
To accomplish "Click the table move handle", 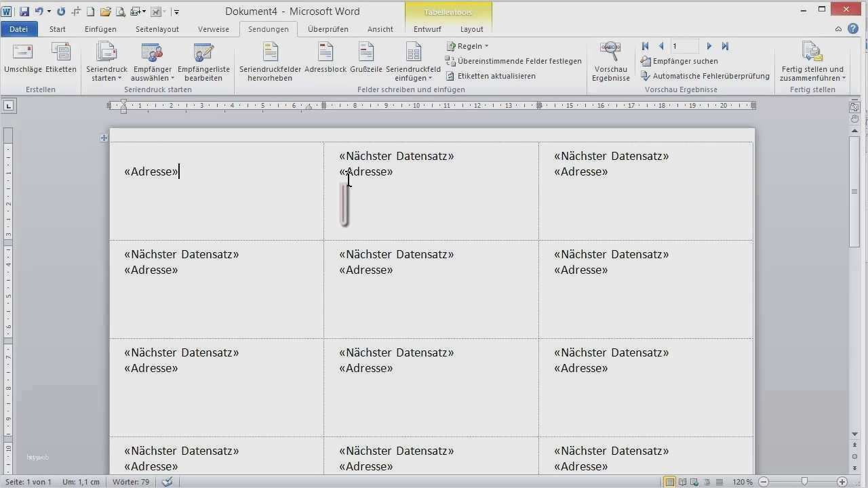I will (x=104, y=138).
